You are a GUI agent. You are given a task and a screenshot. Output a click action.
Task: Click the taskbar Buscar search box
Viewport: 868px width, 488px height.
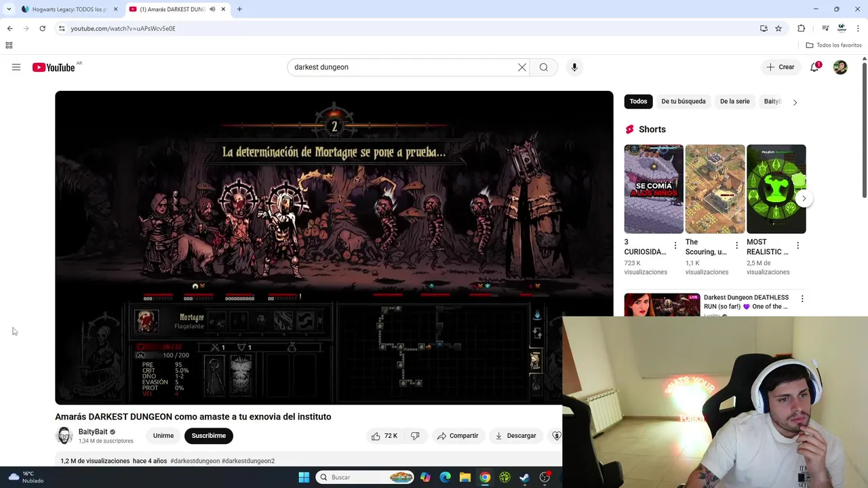pos(365,477)
